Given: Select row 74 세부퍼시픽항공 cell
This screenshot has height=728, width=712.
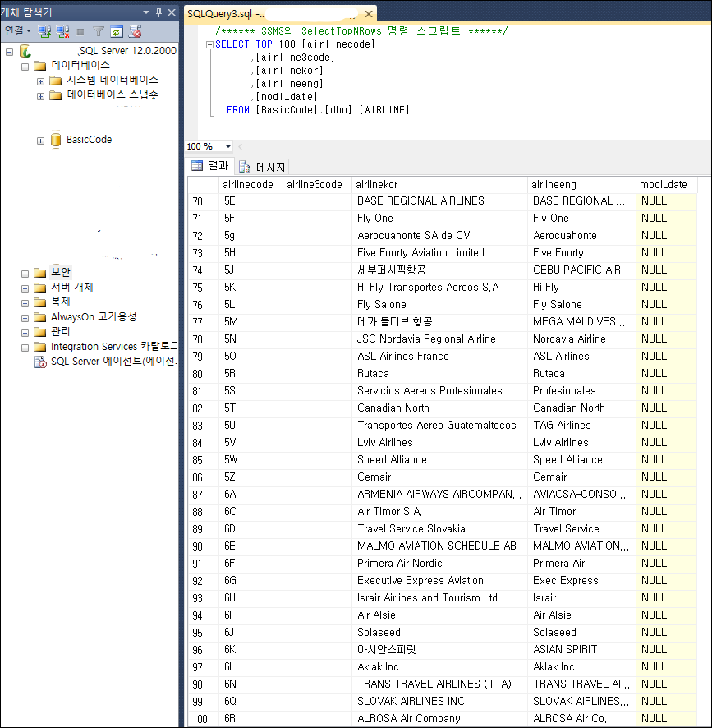Looking at the screenshot, I should click(392, 270).
